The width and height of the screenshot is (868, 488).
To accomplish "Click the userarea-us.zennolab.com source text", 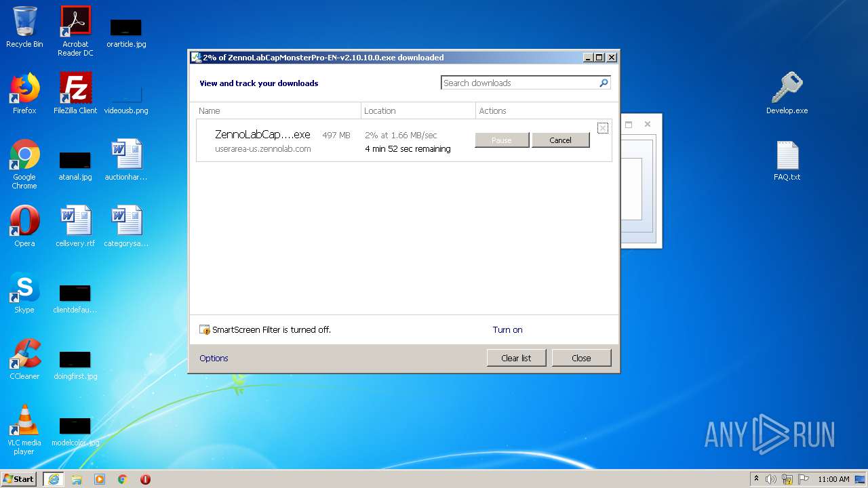I will [x=263, y=149].
